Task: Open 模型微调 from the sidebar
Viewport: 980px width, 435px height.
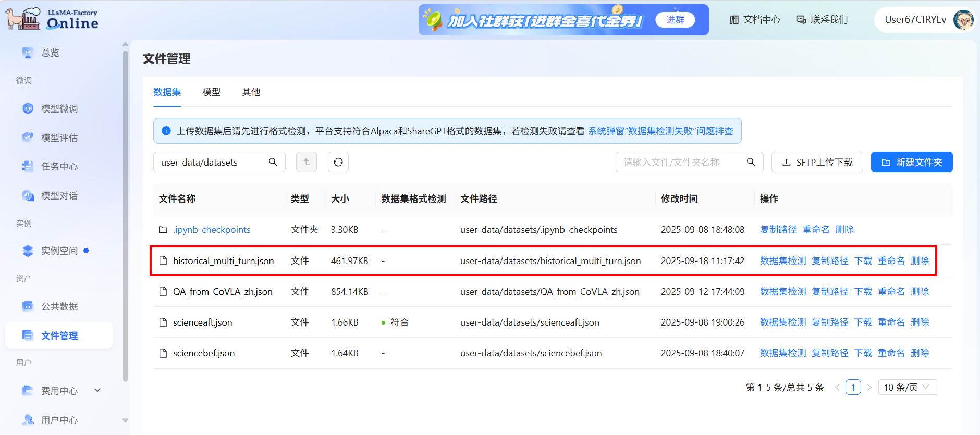Action: pos(59,108)
